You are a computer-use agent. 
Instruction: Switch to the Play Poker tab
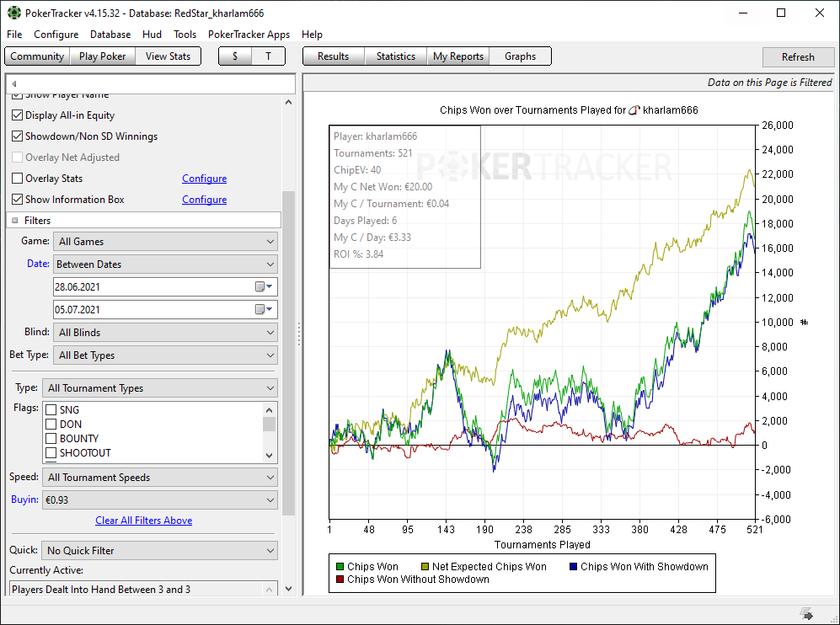(x=102, y=56)
